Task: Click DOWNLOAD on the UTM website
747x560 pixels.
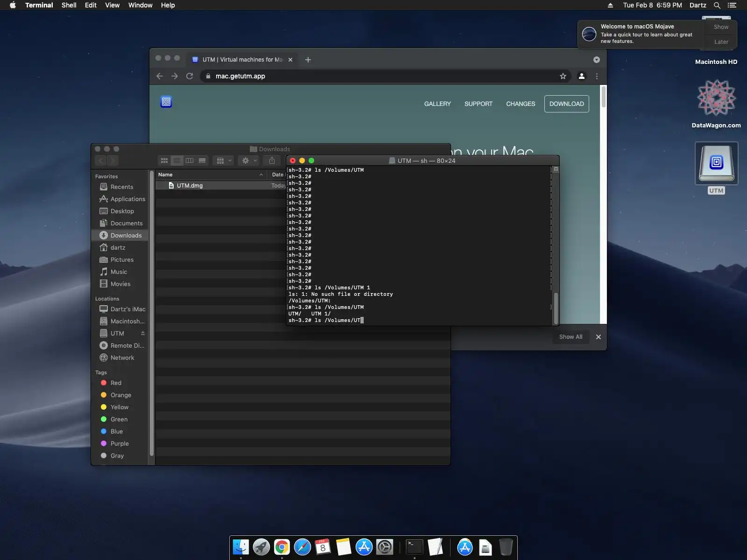Action: point(567,104)
